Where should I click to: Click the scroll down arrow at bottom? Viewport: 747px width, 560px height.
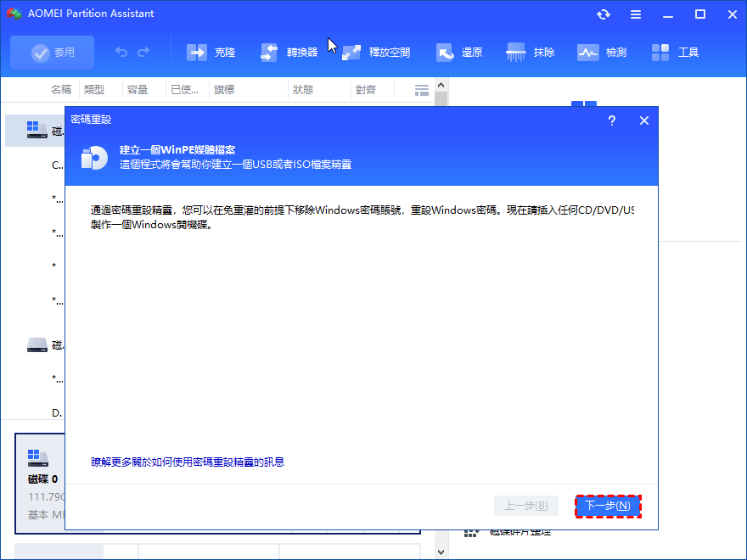tap(441, 552)
